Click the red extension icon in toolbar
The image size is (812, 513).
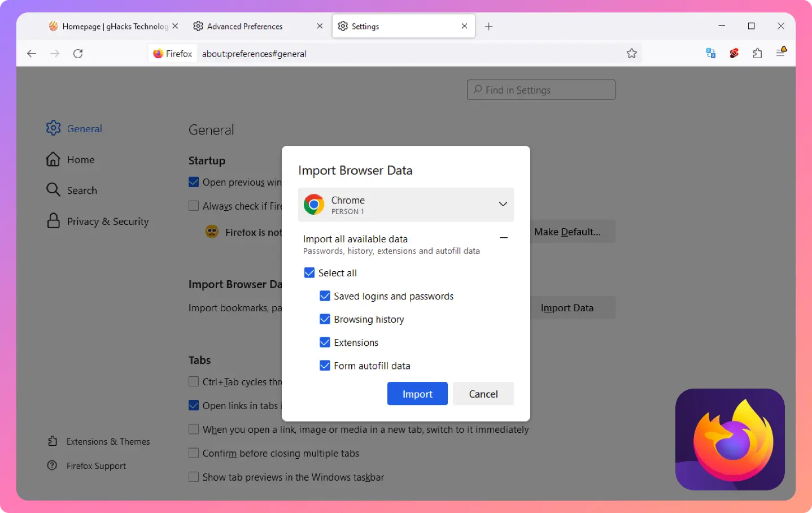[x=734, y=54]
